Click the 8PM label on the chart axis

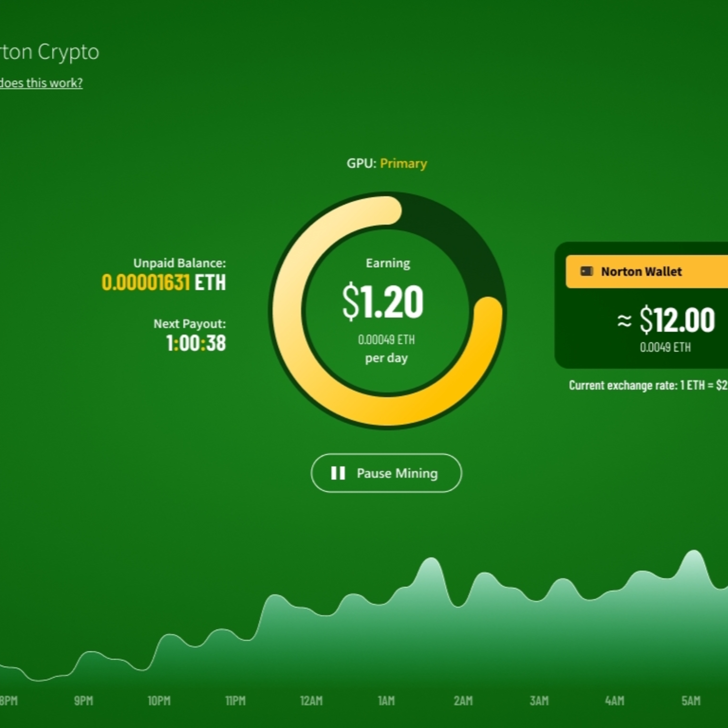click(9, 701)
